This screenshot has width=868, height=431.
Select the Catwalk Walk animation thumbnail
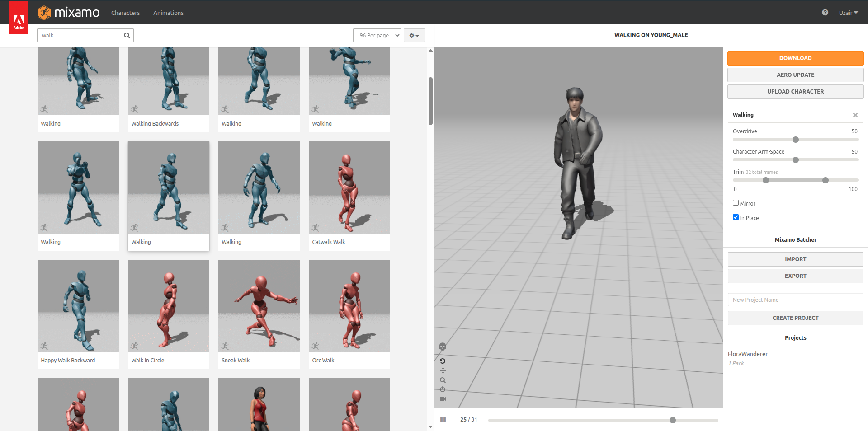click(349, 187)
